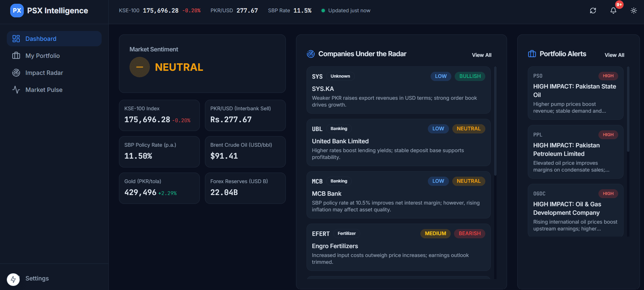Screen dimensions: 644x290
Task: Open the United Bank Limited card
Action: point(398,143)
